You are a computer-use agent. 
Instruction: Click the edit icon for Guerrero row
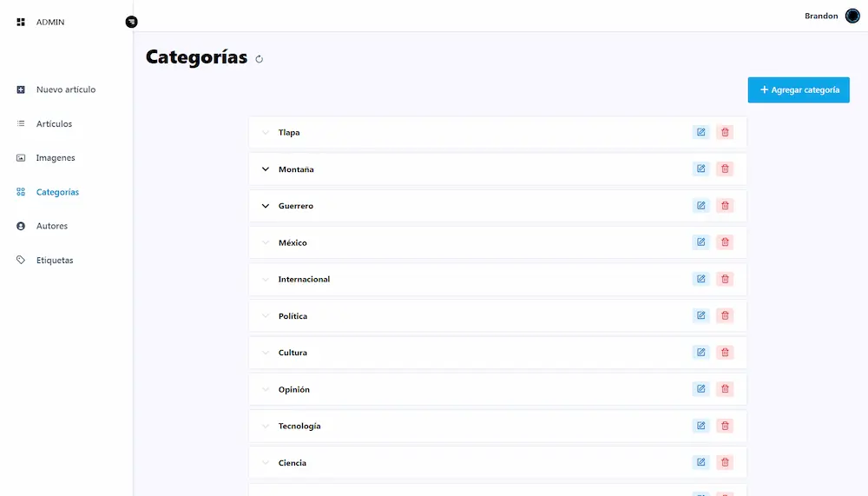[700, 206]
